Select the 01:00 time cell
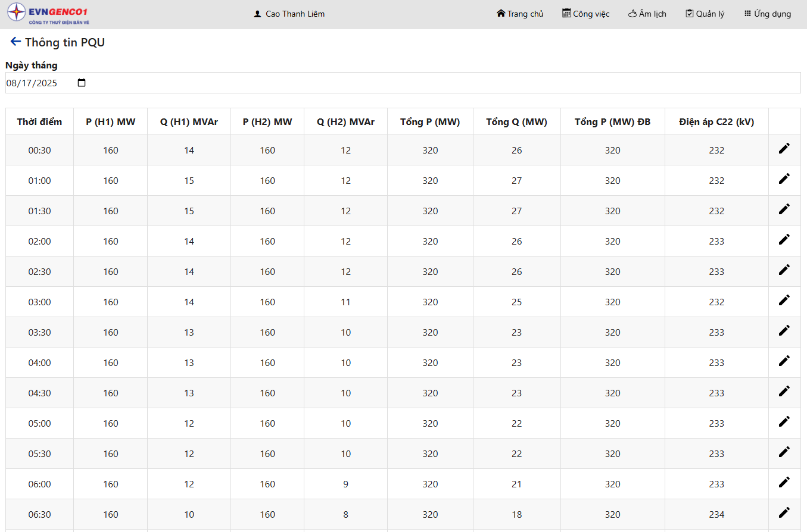 click(x=39, y=181)
